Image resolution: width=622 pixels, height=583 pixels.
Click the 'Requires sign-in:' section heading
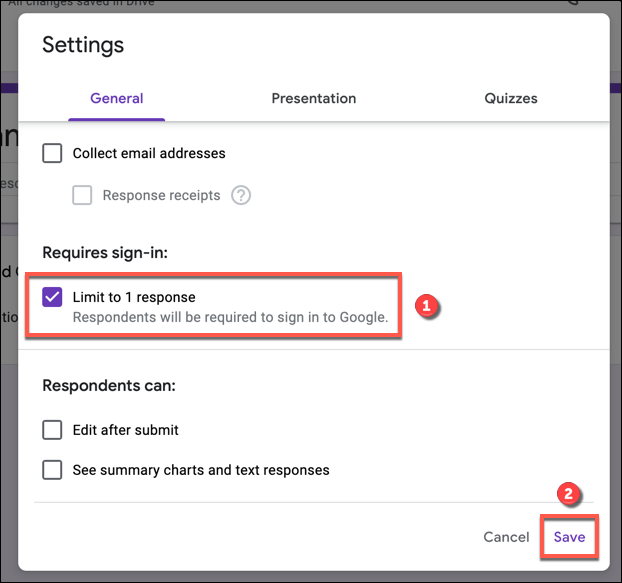105,253
